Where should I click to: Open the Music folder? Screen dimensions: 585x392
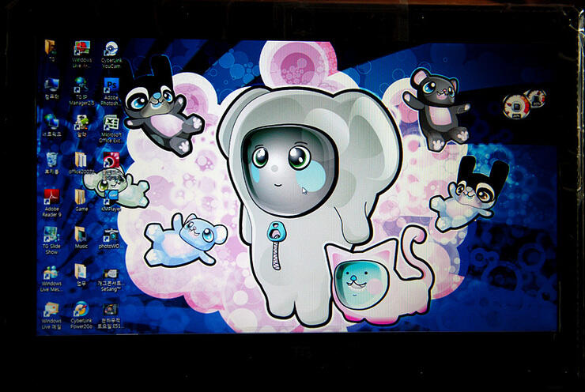80,234
